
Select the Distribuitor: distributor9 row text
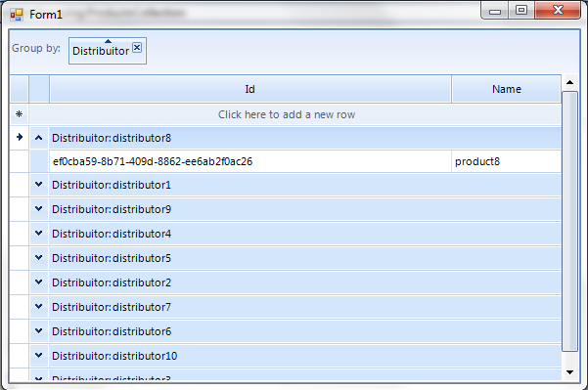pyautogui.click(x=112, y=209)
